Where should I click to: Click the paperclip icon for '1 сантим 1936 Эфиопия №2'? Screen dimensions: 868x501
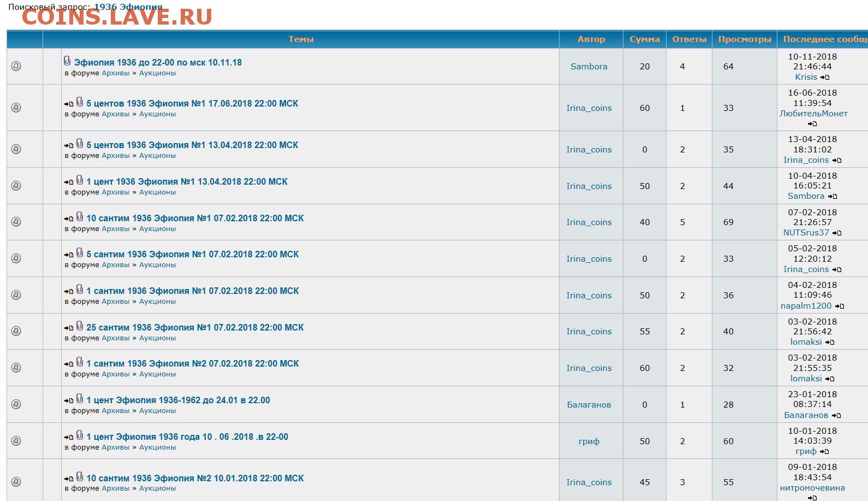tap(80, 362)
